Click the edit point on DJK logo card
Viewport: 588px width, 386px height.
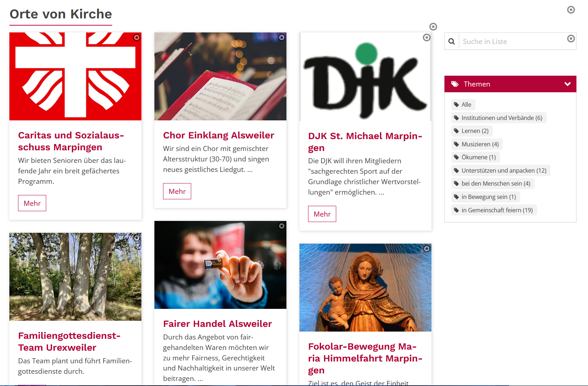click(427, 37)
